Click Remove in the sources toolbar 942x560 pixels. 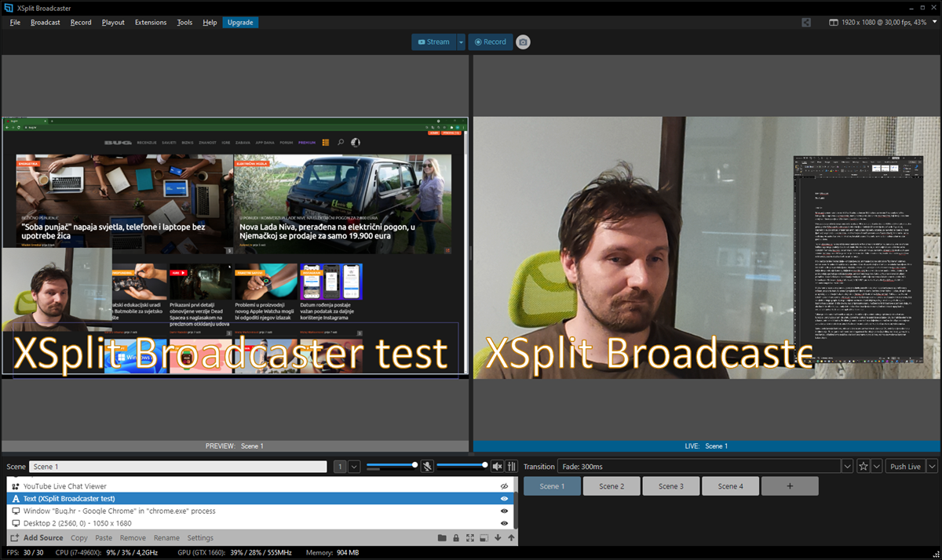pyautogui.click(x=133, y=538)
